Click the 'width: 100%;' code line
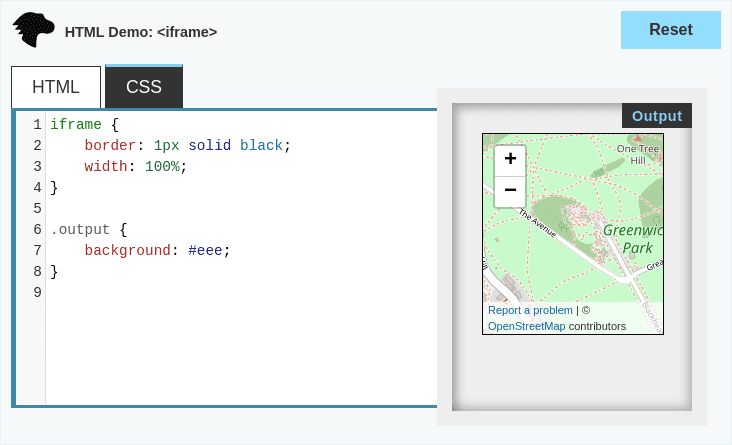Image resolution: width=732 pixels, height=445 pixels. tap(135, 167)
